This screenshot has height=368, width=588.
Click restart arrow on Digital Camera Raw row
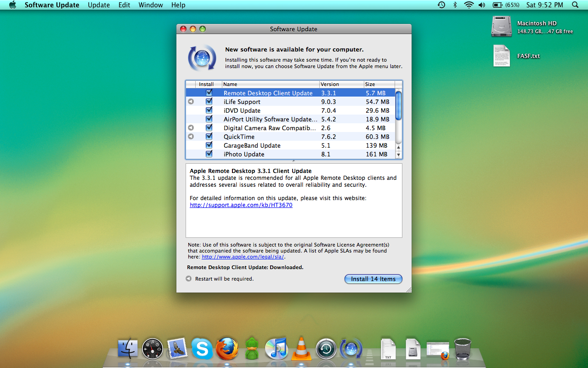coord(191,128)
